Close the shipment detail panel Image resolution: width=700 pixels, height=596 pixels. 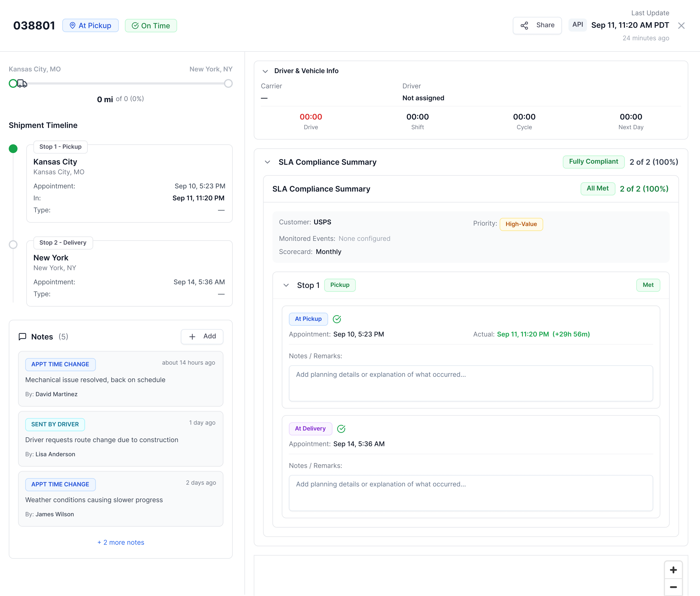[681, 26]
